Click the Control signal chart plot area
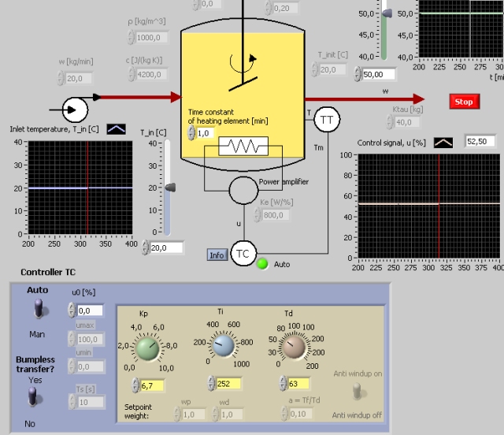Screen dimensions: 504x435 click(x=428, y=206)
